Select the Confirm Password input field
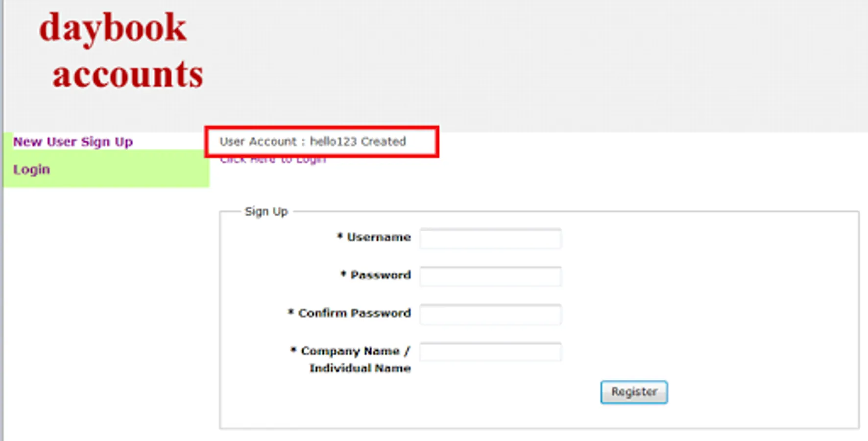 tap(490, 314)
